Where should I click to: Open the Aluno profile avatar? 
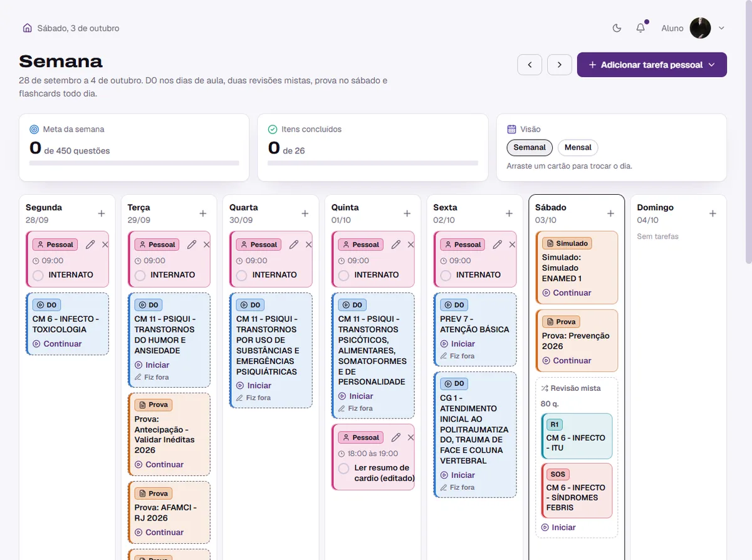click(x=700, y=28)
